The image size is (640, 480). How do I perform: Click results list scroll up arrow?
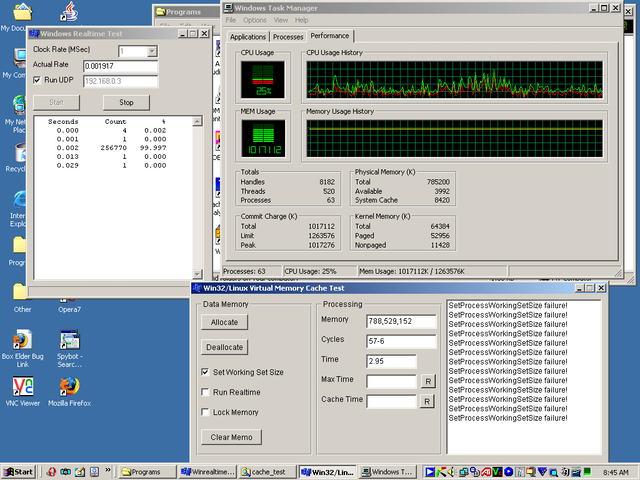click(197, 121)
